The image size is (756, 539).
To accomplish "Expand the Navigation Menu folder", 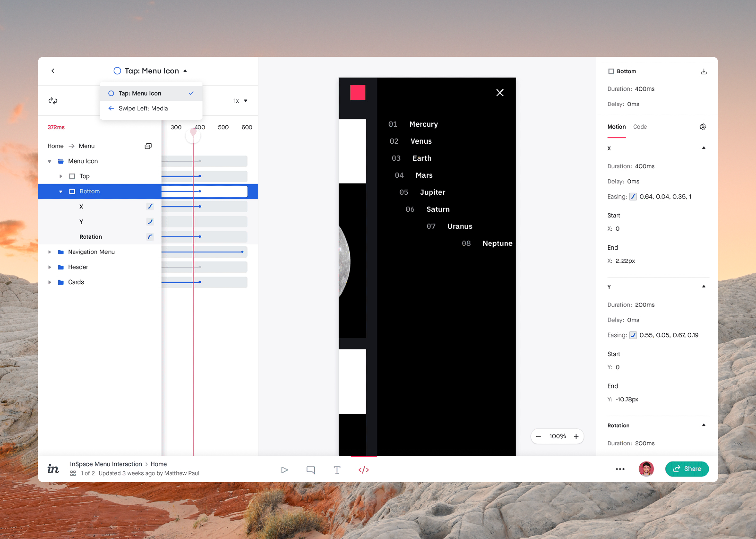I will point(49,252).
